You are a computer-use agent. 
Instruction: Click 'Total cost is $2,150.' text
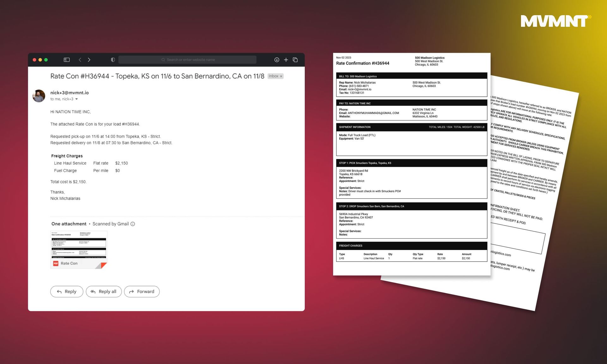(68, 182)
